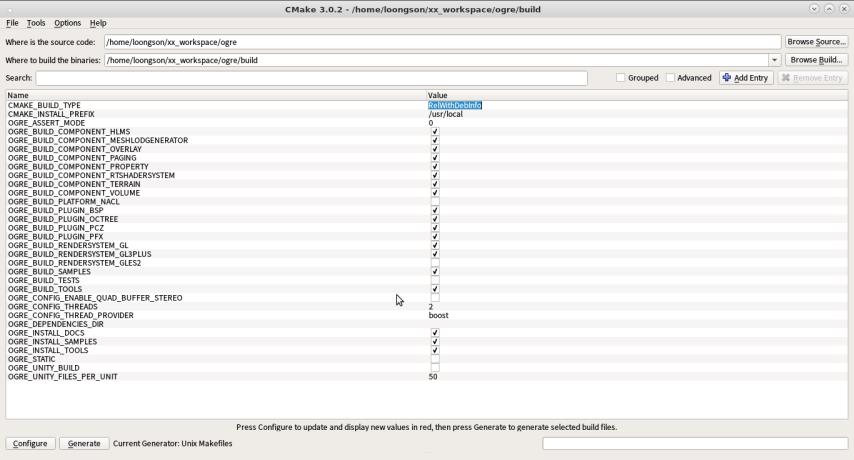The height and width of the screenshot is (460, 854).
Task: Enable OGRE_BUILD_TESTS checkbox
Action: tap(435, 280)
